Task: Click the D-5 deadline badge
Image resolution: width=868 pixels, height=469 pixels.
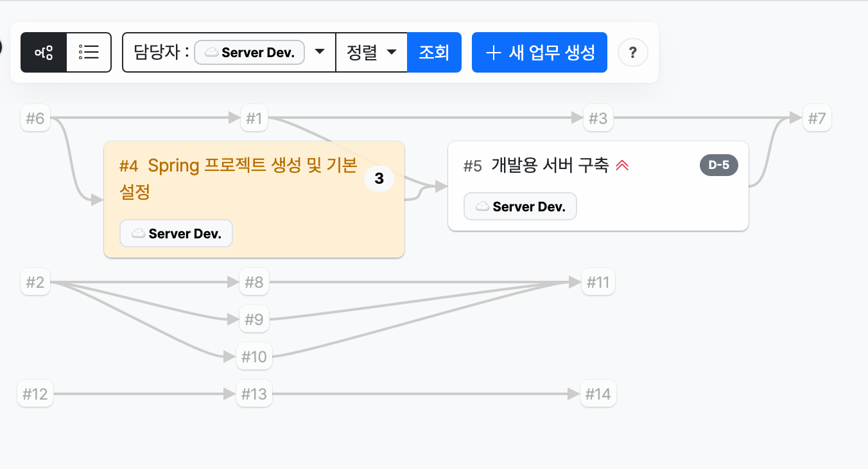Action: pos(718,165)
